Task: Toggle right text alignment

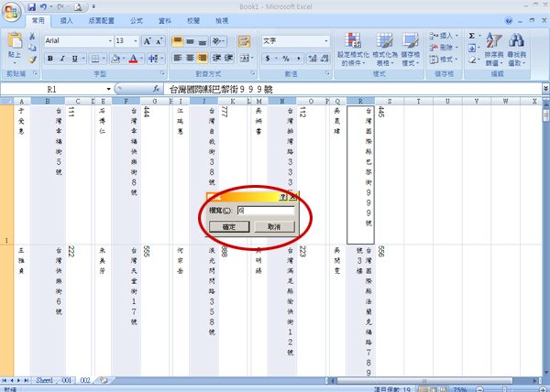Action: tap(202, 58)
